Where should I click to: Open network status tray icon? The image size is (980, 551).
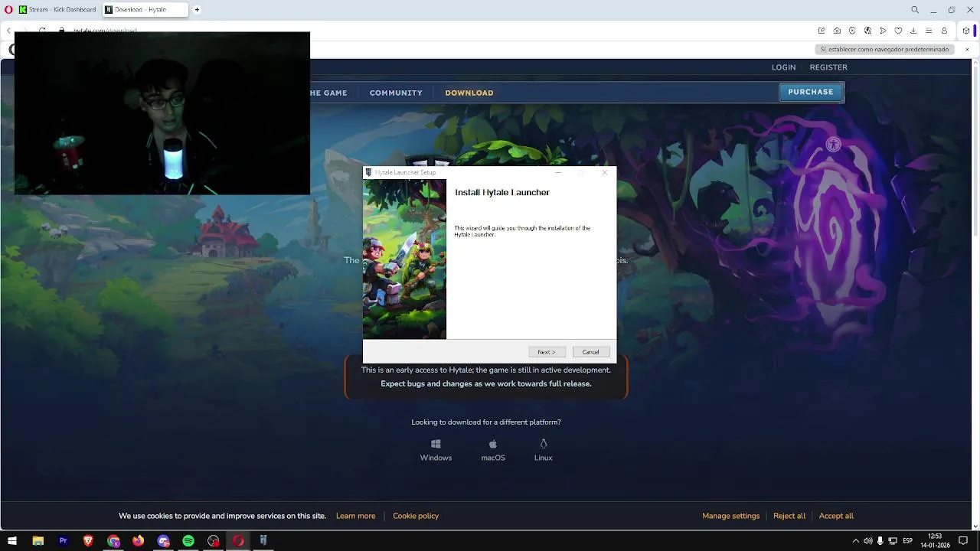click(x=893, y=541)
